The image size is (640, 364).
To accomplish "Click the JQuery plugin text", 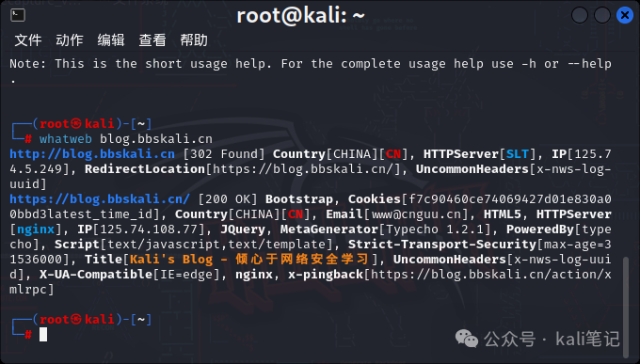I will [x=243, y=229].
